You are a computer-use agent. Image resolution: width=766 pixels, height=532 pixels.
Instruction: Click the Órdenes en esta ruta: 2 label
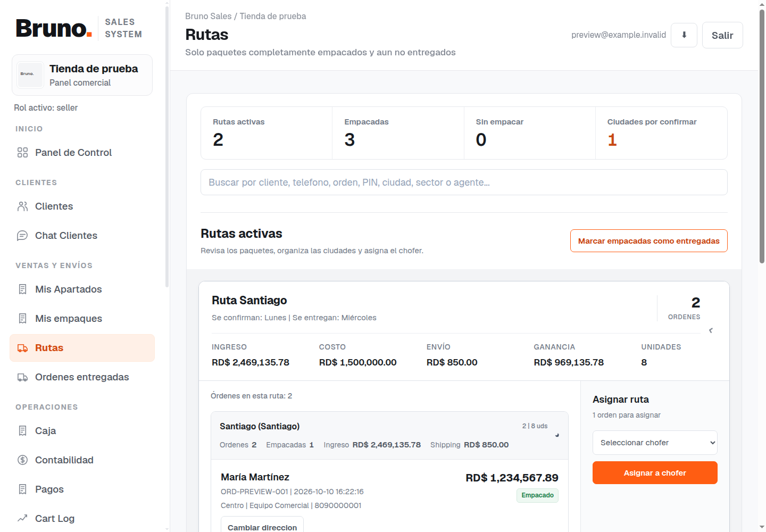(251, 396)
